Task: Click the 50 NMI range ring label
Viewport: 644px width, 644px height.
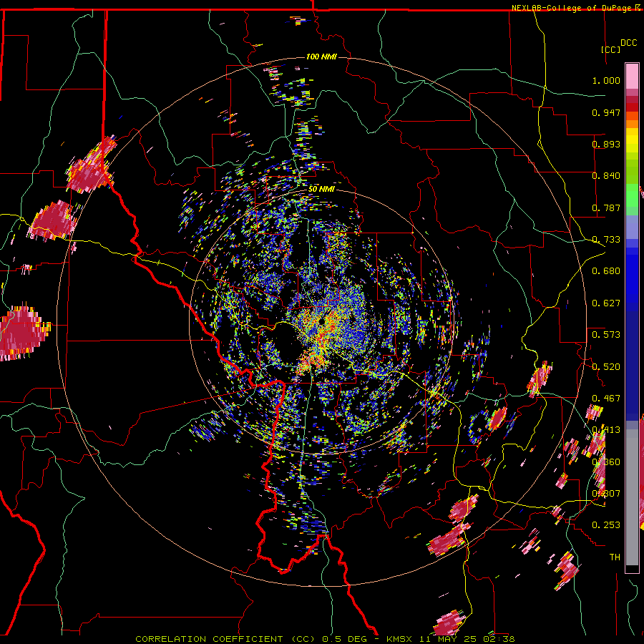Action: 321,189
